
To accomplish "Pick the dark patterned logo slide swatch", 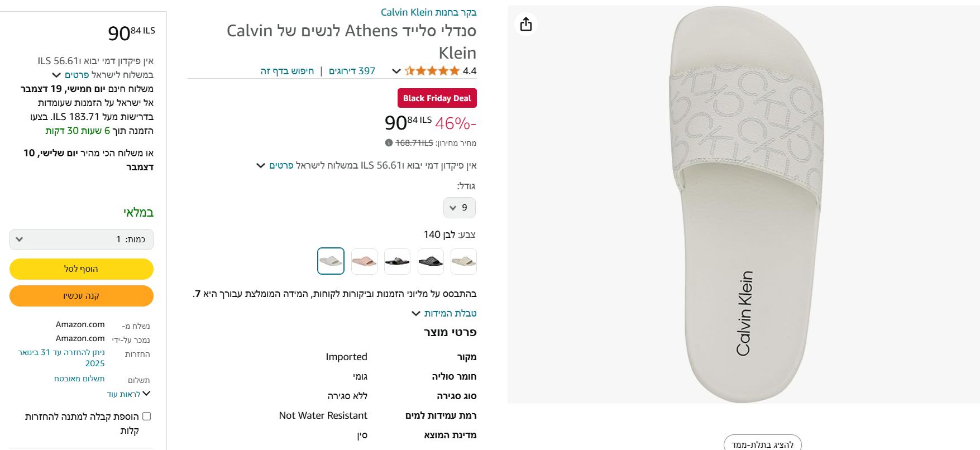I will pyautogui.click(x=431, y=261).
